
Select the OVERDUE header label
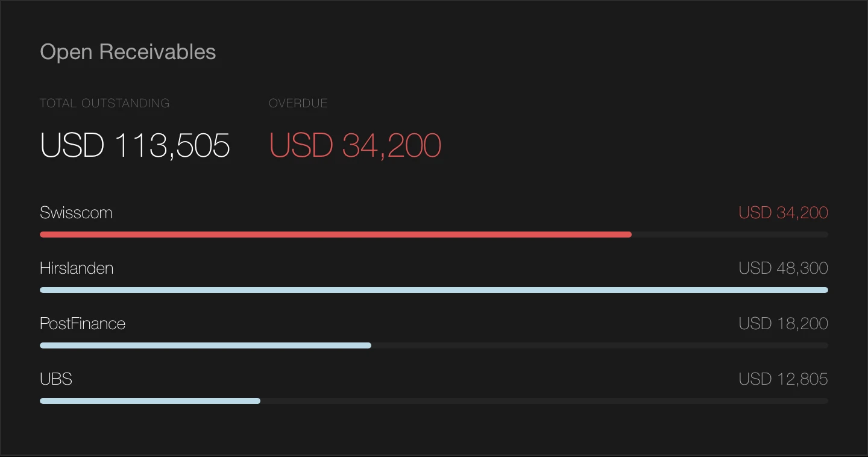pyautogui.click(x=298, y=103)
